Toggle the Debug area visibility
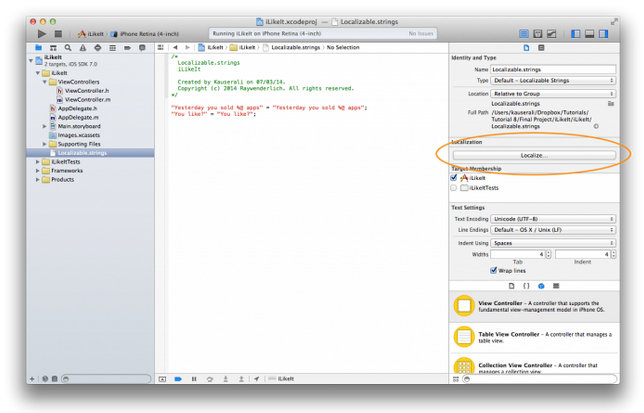Viewport: 644px width, 413px height. pos(589,34)
